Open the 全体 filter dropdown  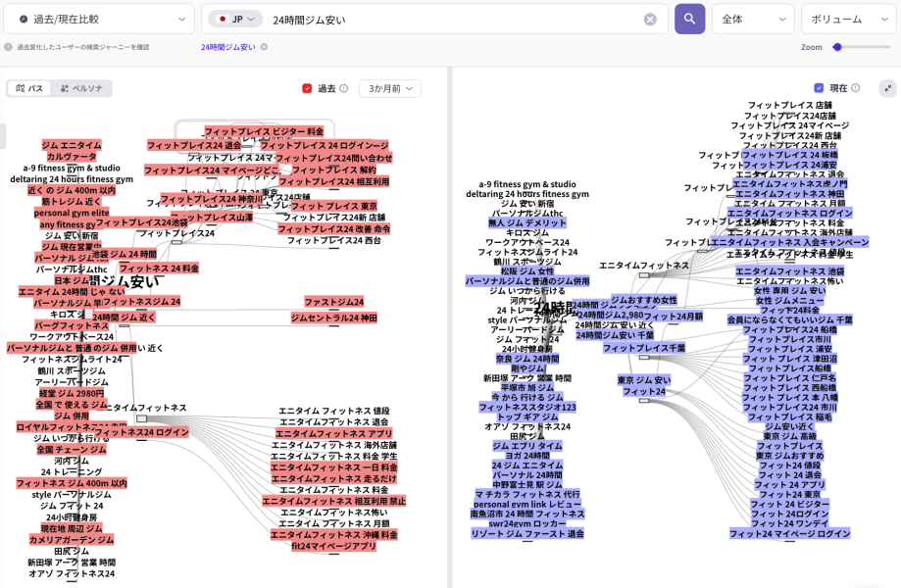point(752,19)
